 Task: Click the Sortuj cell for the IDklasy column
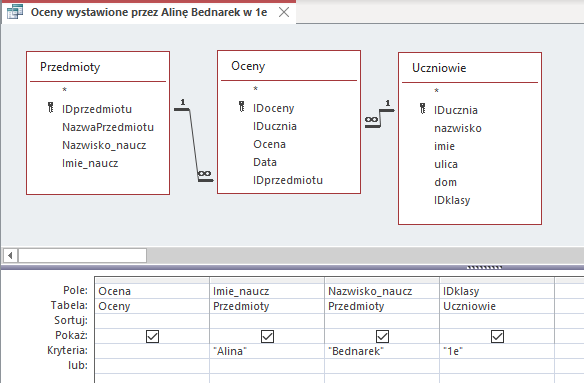(x=497, y=321)
